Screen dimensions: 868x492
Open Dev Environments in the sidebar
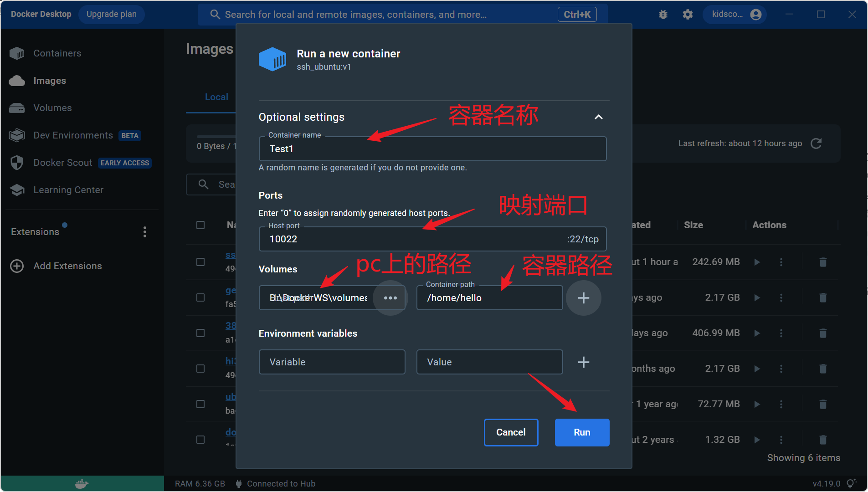click(73, 135)
